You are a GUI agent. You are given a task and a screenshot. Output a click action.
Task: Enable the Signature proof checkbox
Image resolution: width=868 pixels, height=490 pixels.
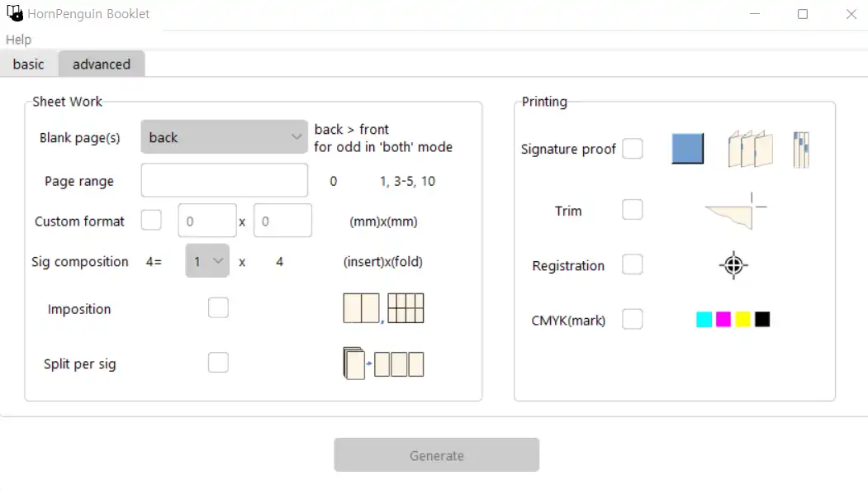633,149
